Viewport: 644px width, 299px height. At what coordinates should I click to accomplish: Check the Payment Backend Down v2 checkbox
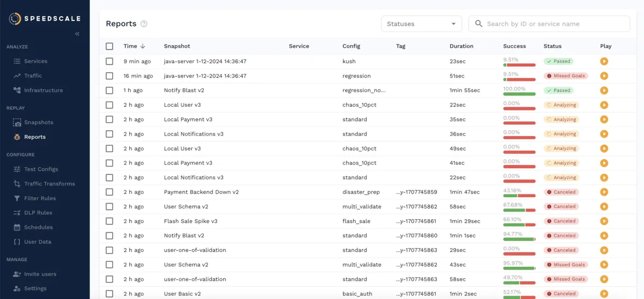pyautogui.click(x=109, y=192)
